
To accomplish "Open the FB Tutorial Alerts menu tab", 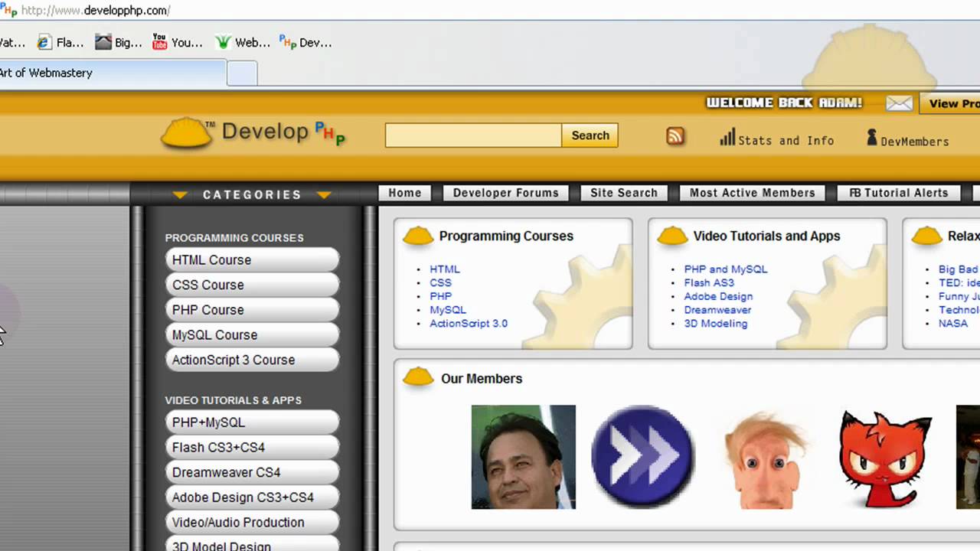I will click(899, 193).
